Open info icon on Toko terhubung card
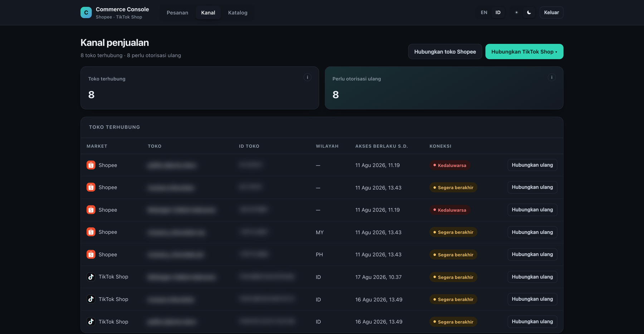This screenshot has width=644, height=334. tap(307, 77)
